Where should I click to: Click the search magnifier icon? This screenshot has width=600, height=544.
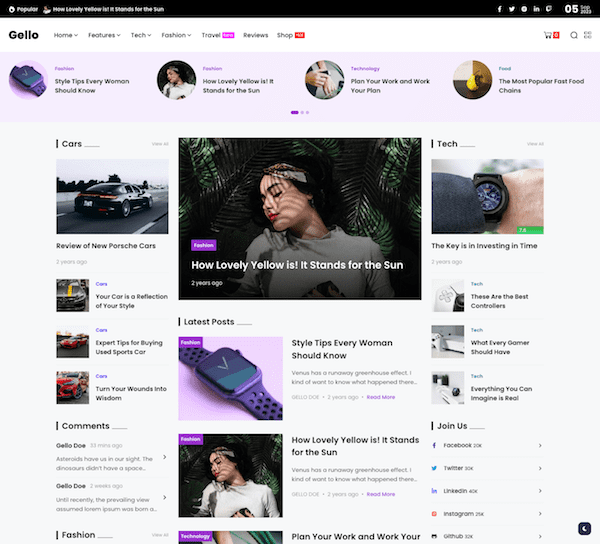(x=574, y=35)
